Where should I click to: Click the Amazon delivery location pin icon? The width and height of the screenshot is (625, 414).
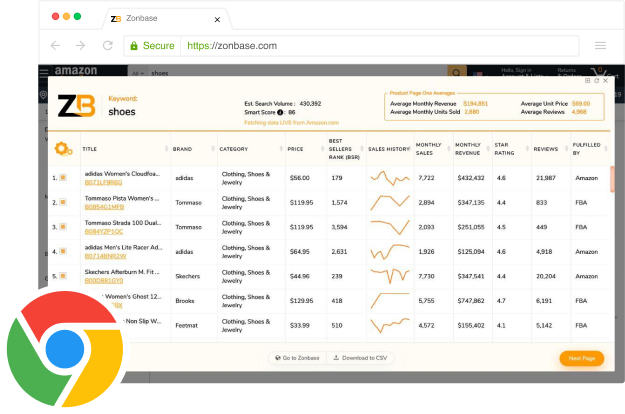[43, 95]
